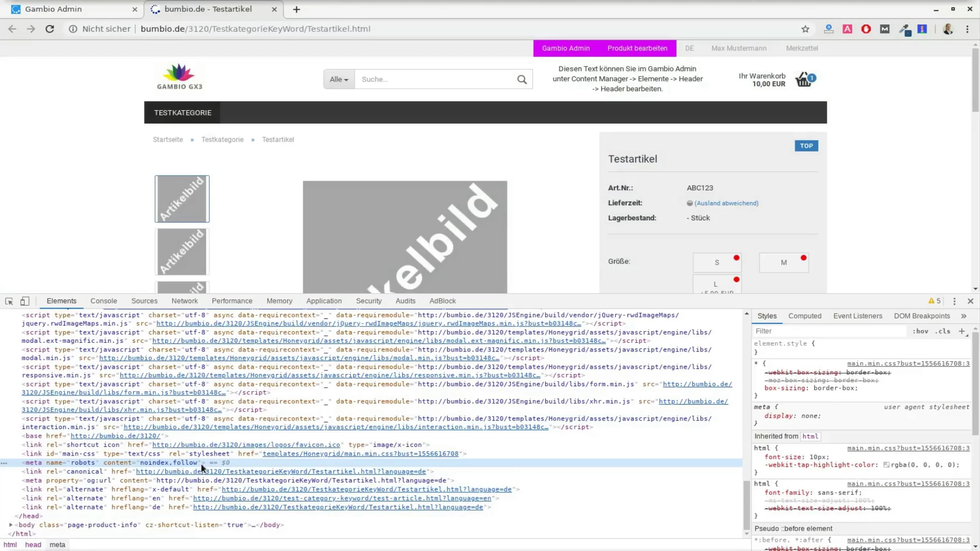
Task: Open the user profile avatar in toolbar
Action: click(x=948, y=29)
